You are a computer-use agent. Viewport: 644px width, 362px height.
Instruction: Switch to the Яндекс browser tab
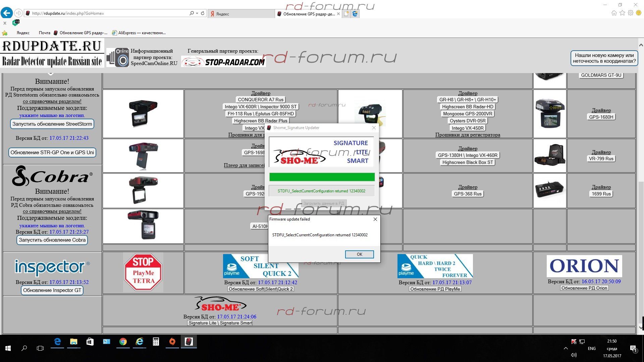point(241,14)
